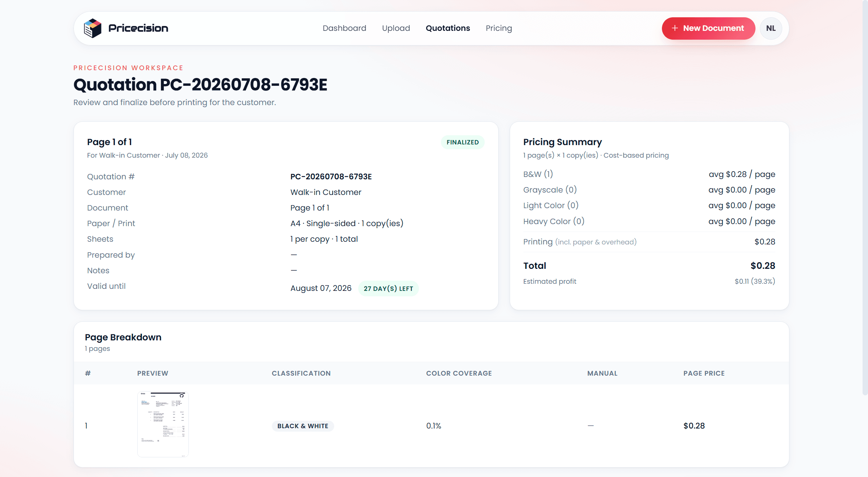Click the MANUAL column header
The image size is (868, 477).
pyautogui.click(x=602, y=373)
